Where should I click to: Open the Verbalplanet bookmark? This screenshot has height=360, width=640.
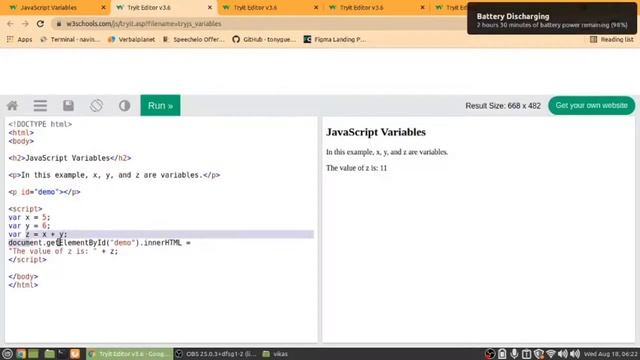[x=131, y=39]
